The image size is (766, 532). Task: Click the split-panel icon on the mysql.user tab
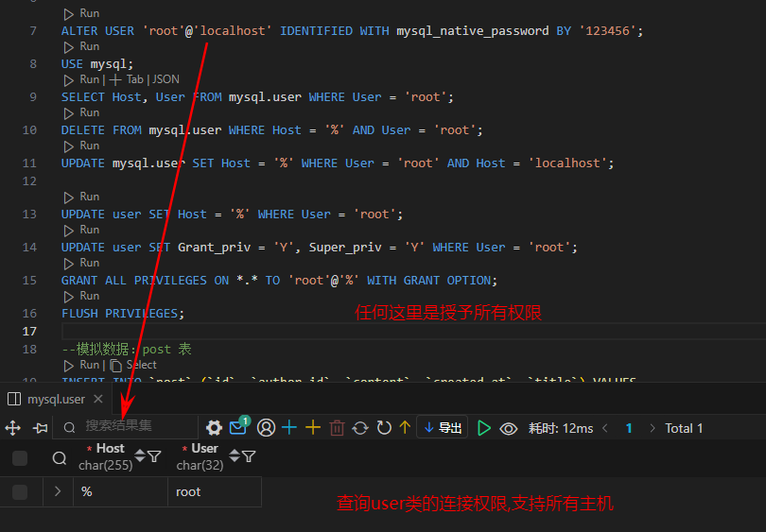14,400
